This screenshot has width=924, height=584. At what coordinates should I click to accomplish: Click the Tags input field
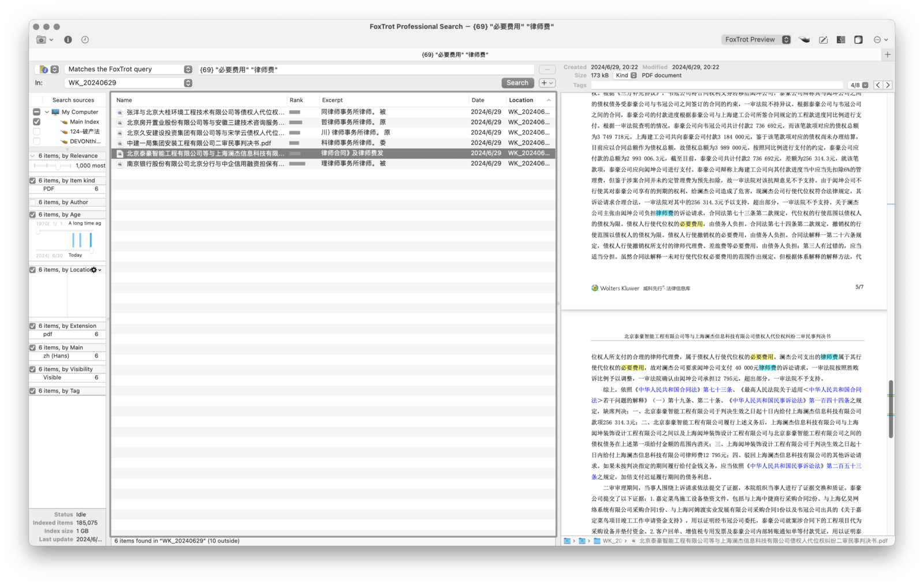[x=717, y=85]
